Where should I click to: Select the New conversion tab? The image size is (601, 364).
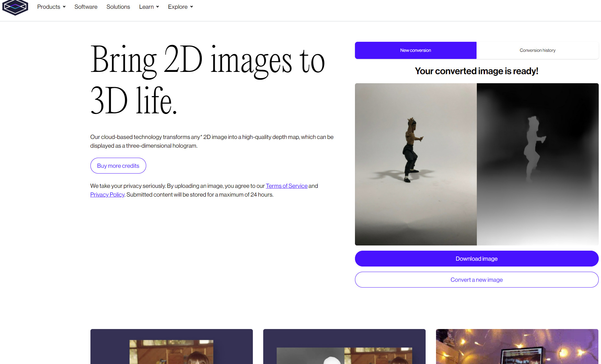click(x=415, y=50)
